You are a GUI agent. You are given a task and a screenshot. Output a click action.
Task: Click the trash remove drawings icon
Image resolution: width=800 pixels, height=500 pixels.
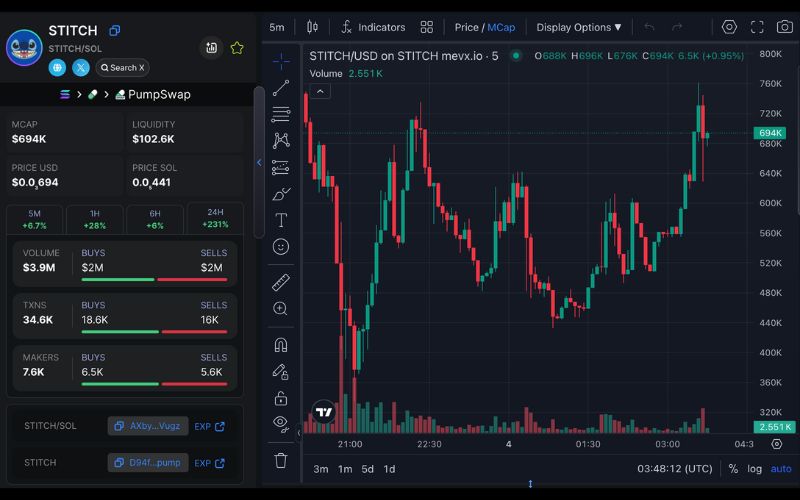[281, 460]
